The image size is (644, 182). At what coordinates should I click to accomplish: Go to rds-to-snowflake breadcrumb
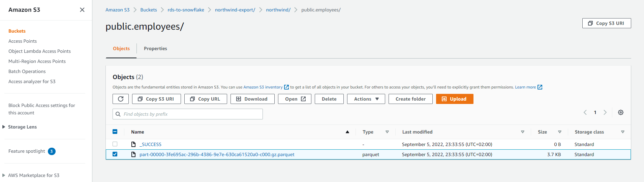point(186,10)
